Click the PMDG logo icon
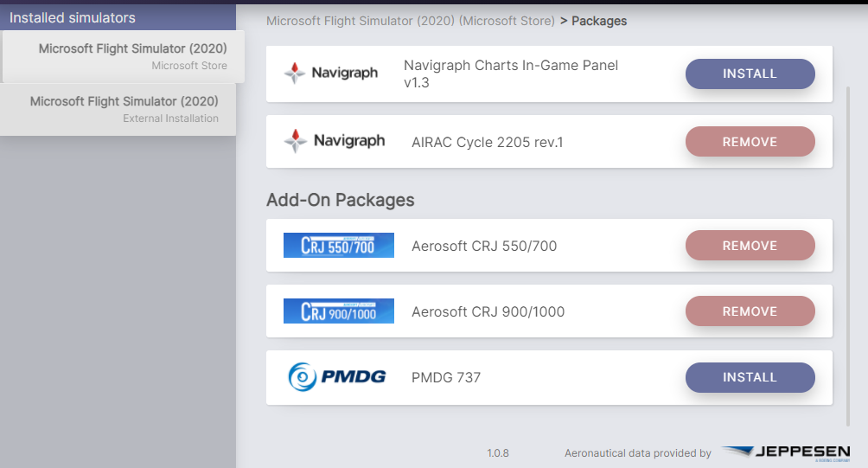This screenshot has height=468, width=868. pyautogui.click(x=337, y=377)
